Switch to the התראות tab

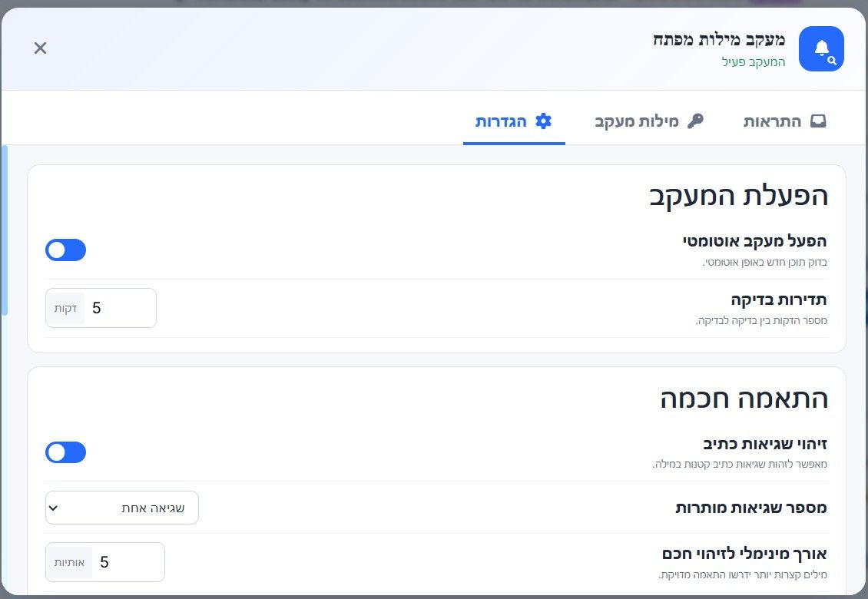point(784,121)
